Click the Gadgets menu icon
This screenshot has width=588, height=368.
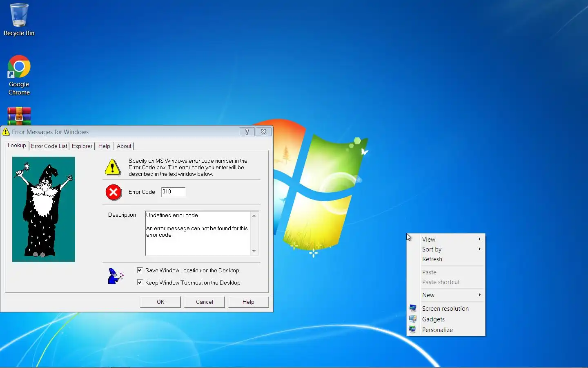click(413, 319)
